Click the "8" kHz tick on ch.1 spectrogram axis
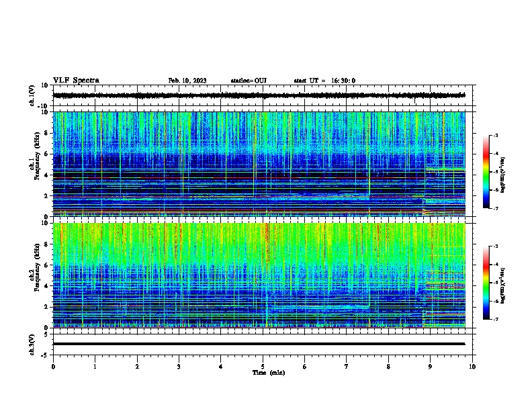The height and width of the screenshot is (411, 532). [x=46, y=133]
